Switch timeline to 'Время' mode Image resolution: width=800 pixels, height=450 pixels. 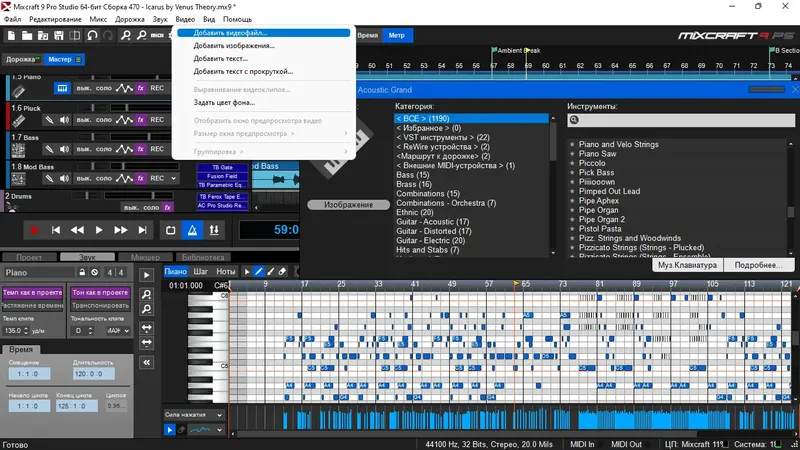(x=367, y=35)
